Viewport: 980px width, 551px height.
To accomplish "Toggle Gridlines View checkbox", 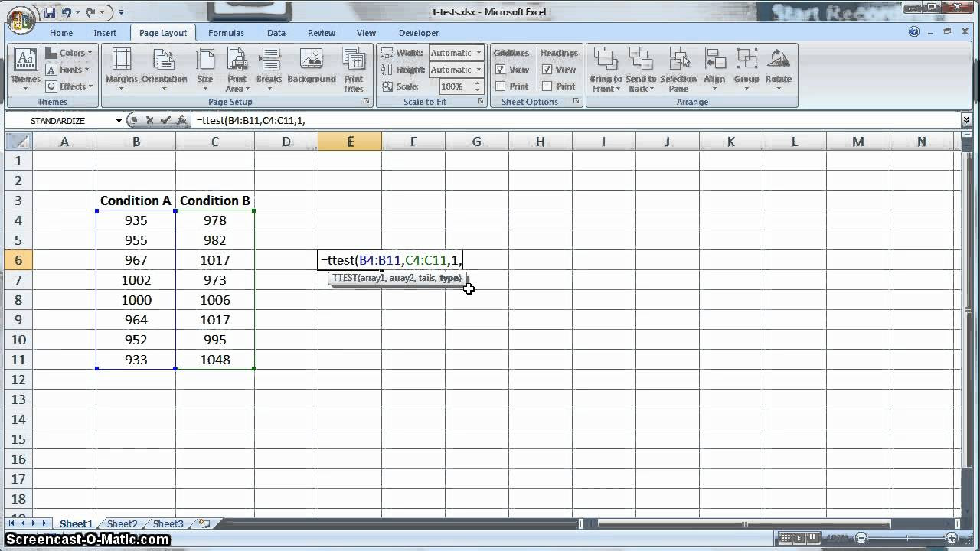I will (x=501, y=70).
